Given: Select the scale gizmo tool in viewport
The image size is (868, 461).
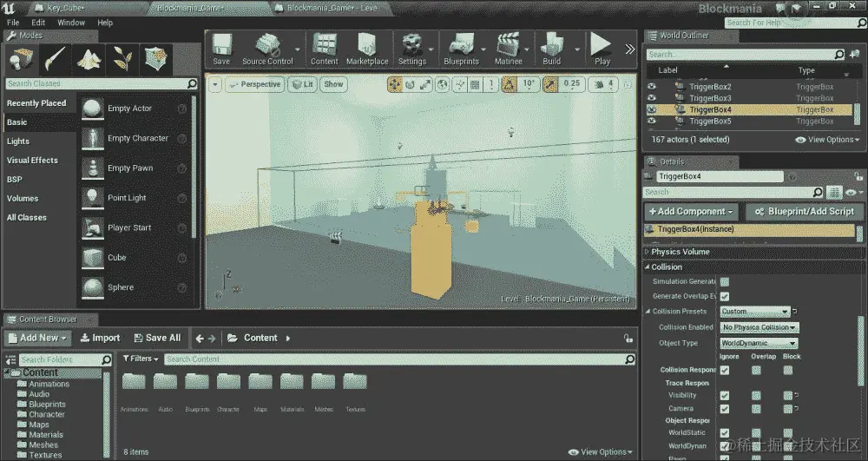Looking at the screenshot, I should 425,84.
